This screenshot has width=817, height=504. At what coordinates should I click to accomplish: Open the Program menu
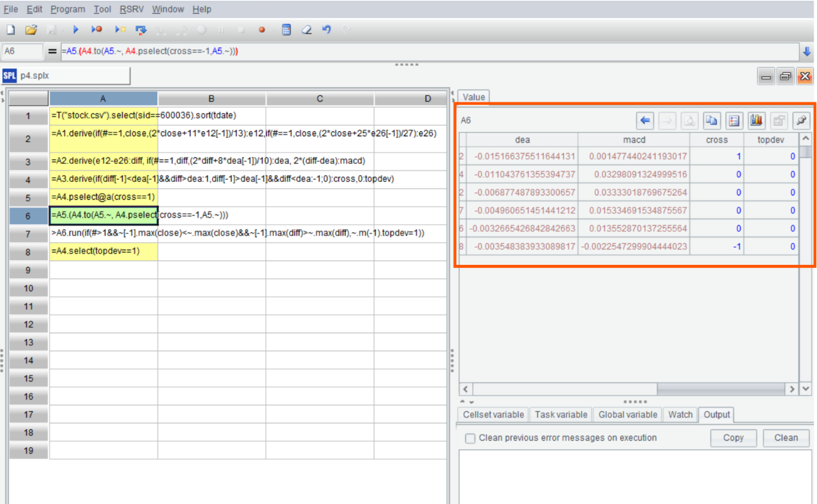click(68, 9)
